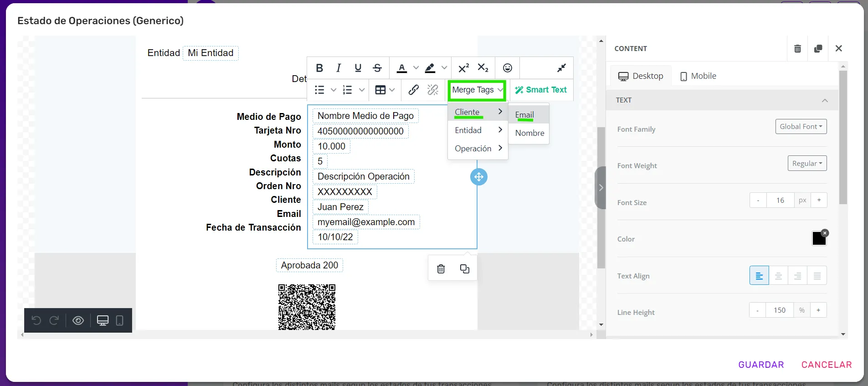Screen dimensions: 868x386
Task: Justify text alignment
Action: click(x=817, y=276)
